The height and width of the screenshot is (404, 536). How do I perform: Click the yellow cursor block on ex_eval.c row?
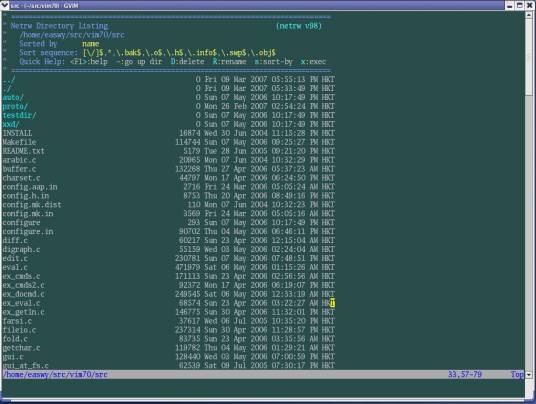coord(333,303)
